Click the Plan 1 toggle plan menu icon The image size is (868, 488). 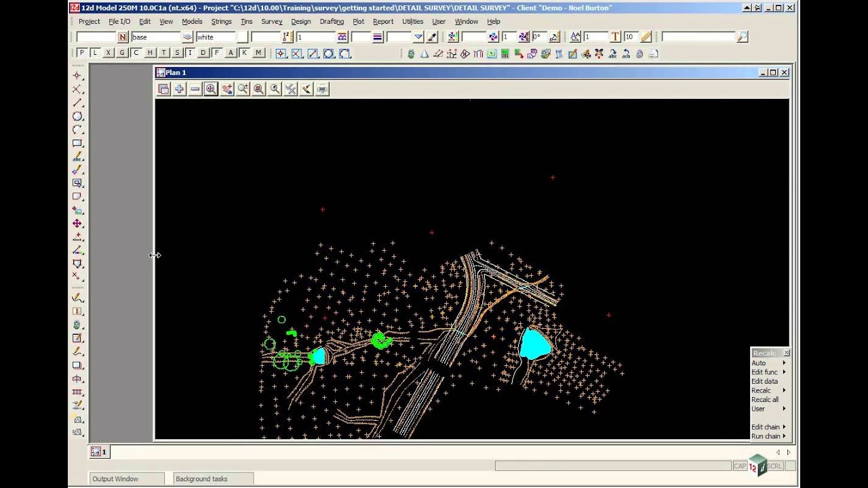click(x=163, y=89)
